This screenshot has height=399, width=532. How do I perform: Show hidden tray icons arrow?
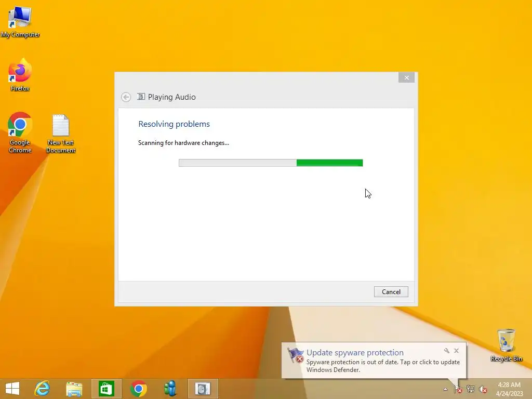click(445, 389)
